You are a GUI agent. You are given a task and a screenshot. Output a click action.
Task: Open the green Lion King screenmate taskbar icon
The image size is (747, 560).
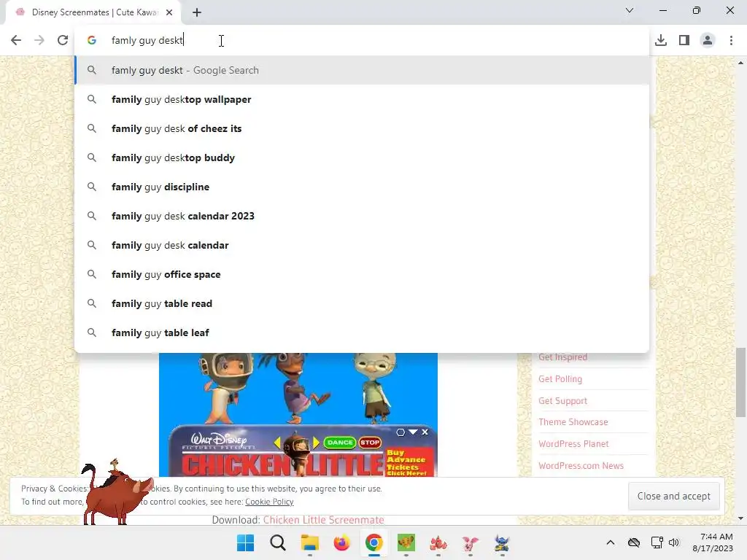click(x=406, y=542)
